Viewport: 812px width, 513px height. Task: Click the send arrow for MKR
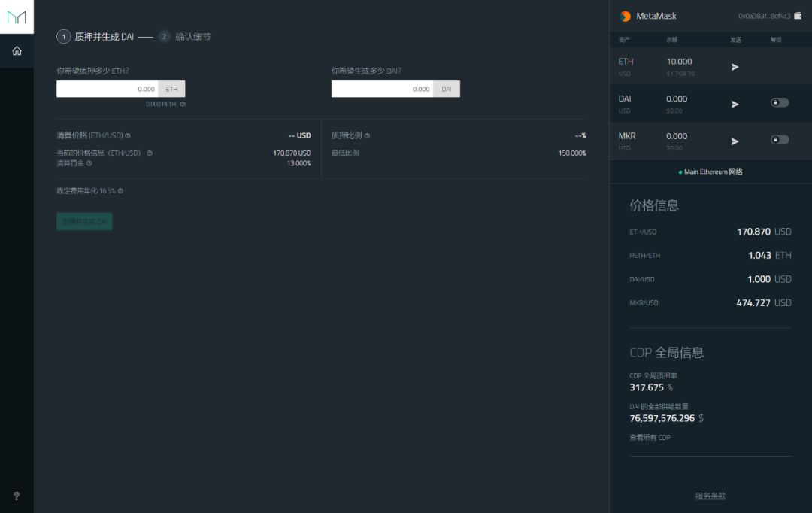click(735, 141)
